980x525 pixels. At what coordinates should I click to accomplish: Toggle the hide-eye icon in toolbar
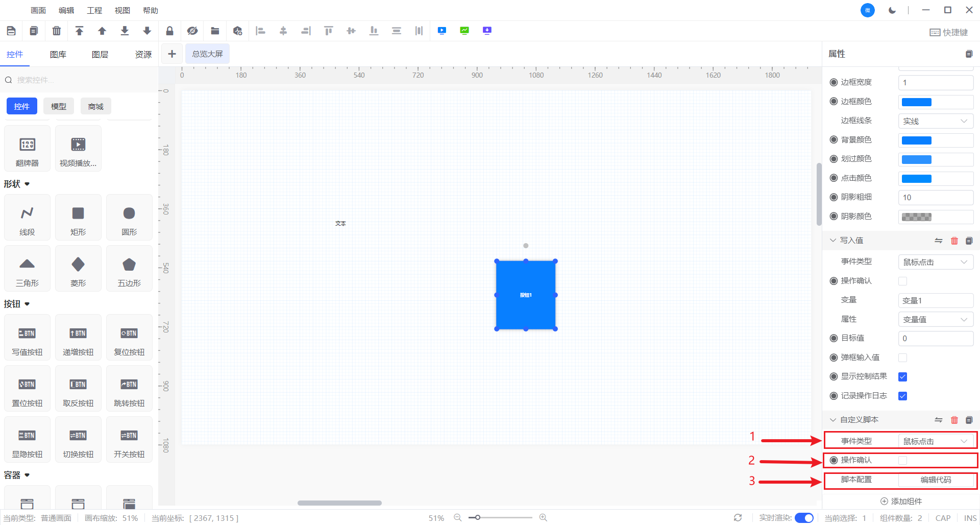tap(192, 31)
